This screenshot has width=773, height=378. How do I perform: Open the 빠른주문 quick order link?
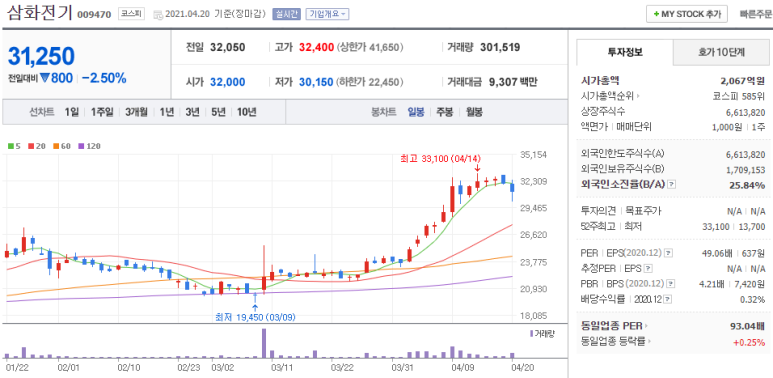[x=755, y=14]
